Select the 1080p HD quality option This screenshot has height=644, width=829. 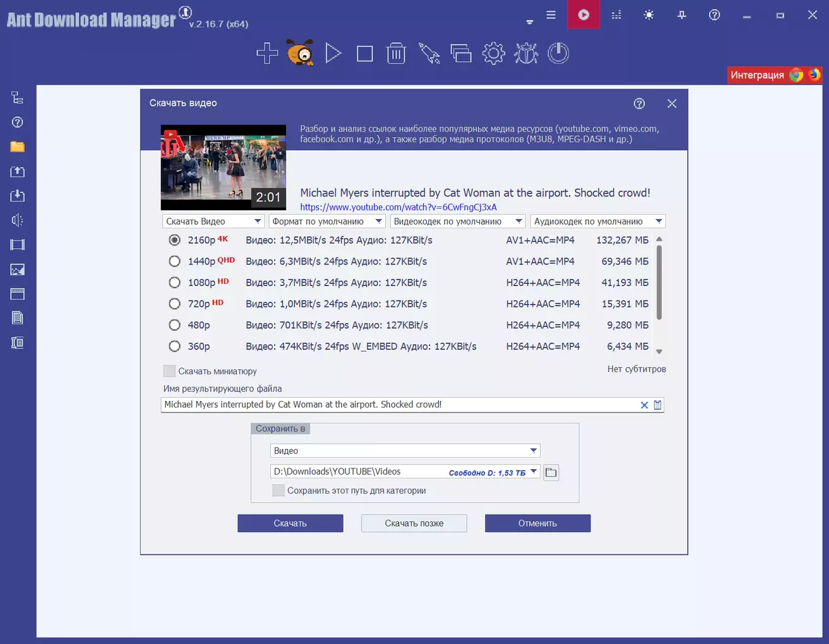pos(175,283)
